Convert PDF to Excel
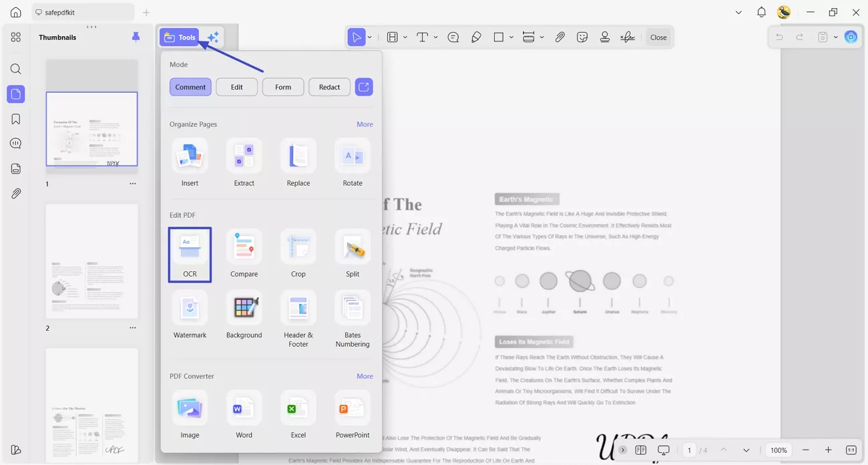This screenshot has width=868, height=465. (x=298, y=415)
